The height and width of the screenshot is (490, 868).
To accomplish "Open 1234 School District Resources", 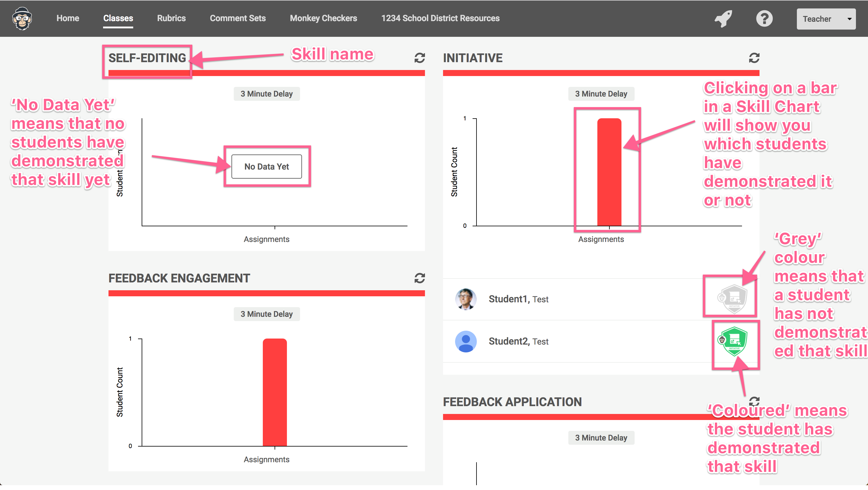I will pos(440,18).
